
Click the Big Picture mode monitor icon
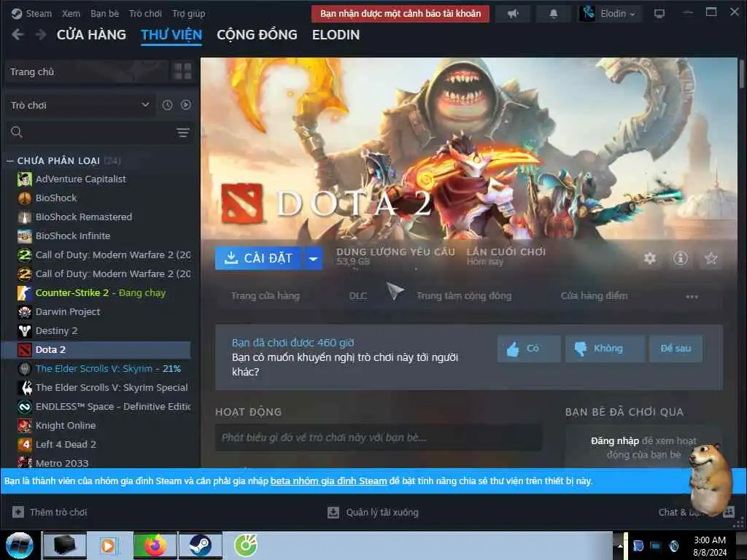(x=659, y=14)
